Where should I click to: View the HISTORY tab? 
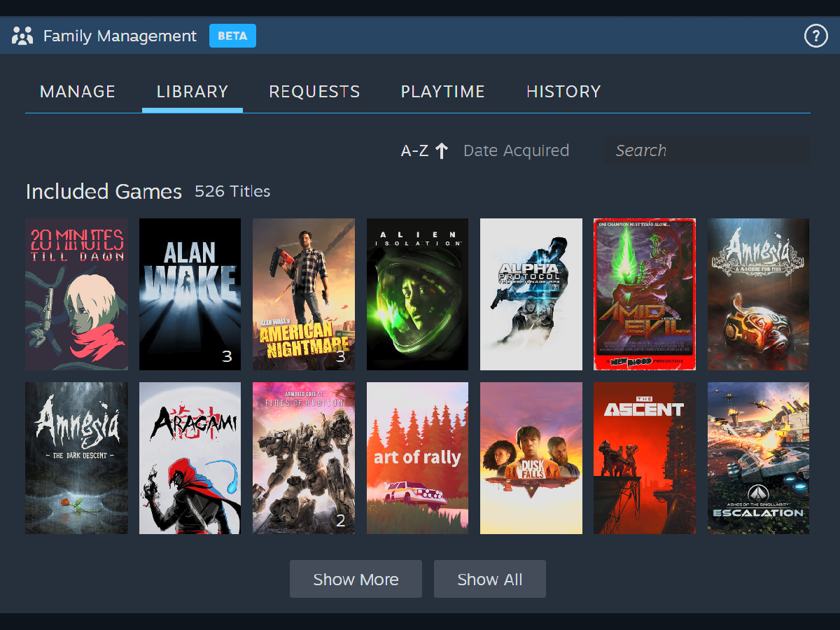coord(563,91)
